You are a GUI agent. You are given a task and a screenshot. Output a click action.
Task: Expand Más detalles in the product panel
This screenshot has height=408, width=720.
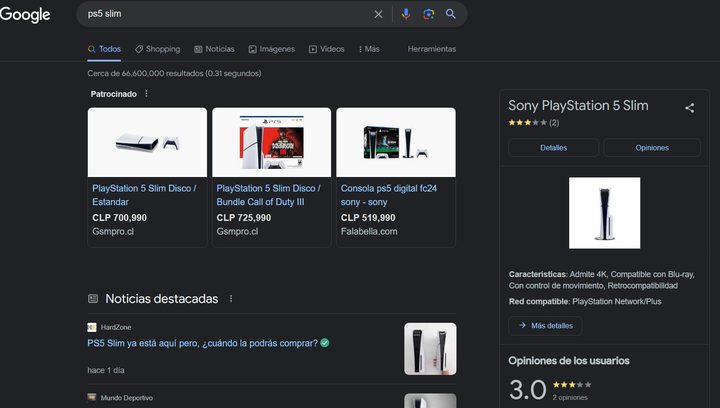(545, 326)
